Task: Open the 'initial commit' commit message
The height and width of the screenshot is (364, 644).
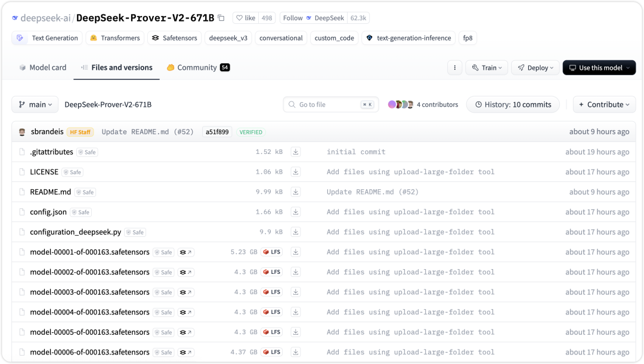Action: [356, 152]
